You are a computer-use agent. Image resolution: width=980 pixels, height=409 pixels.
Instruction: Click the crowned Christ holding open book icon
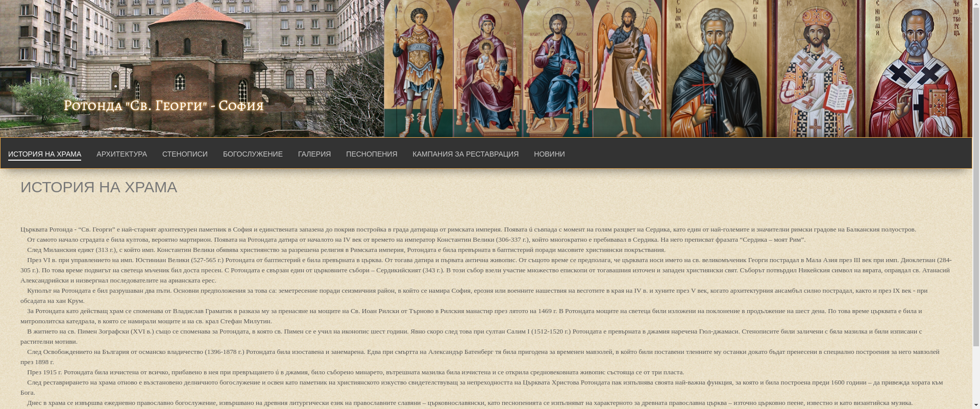click(820, 69)
